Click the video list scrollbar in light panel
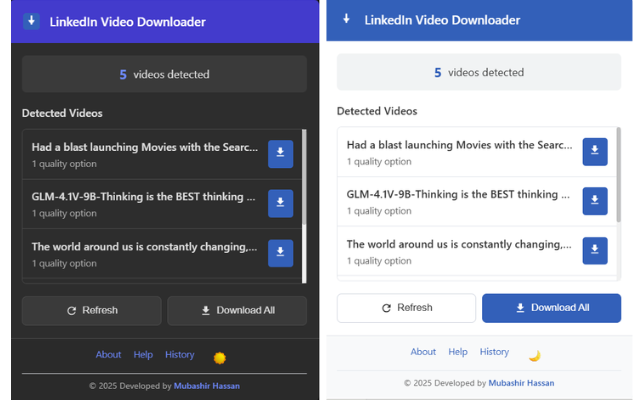The image size is (640, 400). pyautogui.click(x=618, y=175)
